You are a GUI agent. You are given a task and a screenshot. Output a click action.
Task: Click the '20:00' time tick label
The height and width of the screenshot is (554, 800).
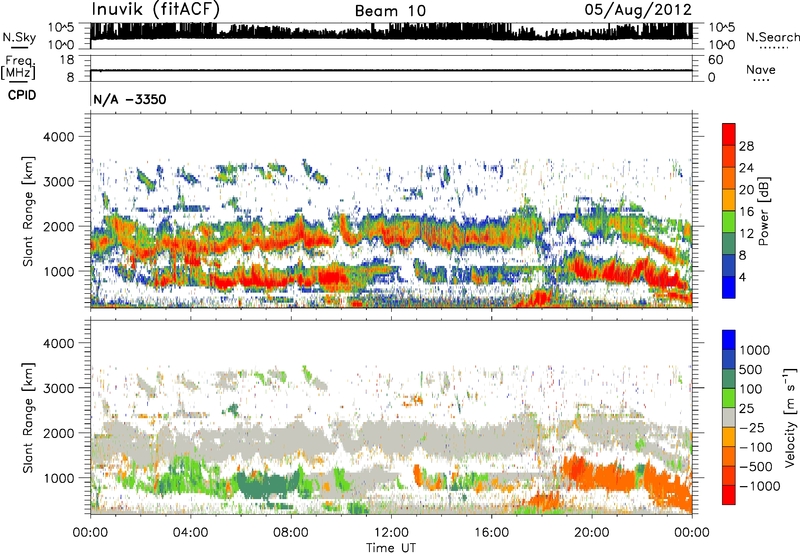(591, 533)
